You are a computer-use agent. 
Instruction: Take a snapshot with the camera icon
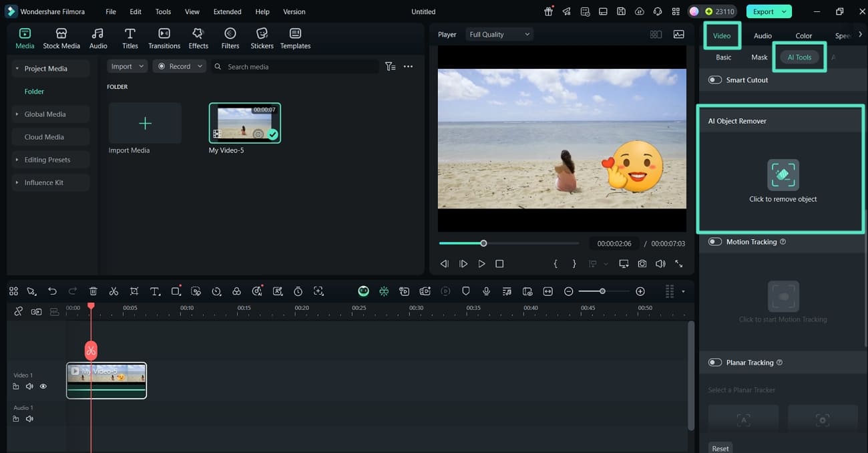click(642, 264)
